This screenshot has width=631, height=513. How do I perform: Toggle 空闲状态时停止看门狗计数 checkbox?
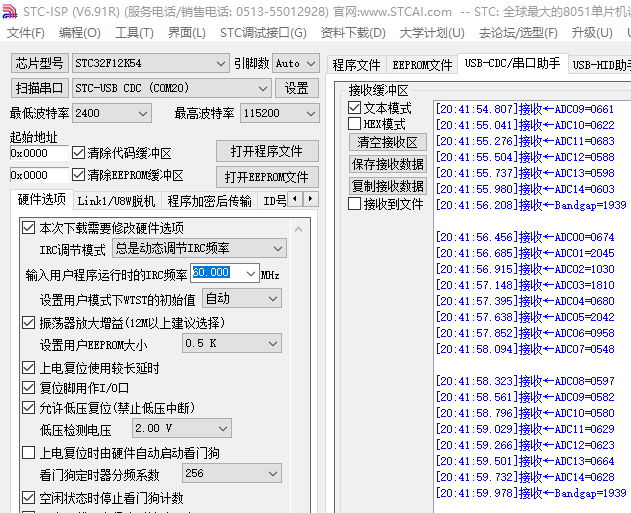[x=28, y=498]
